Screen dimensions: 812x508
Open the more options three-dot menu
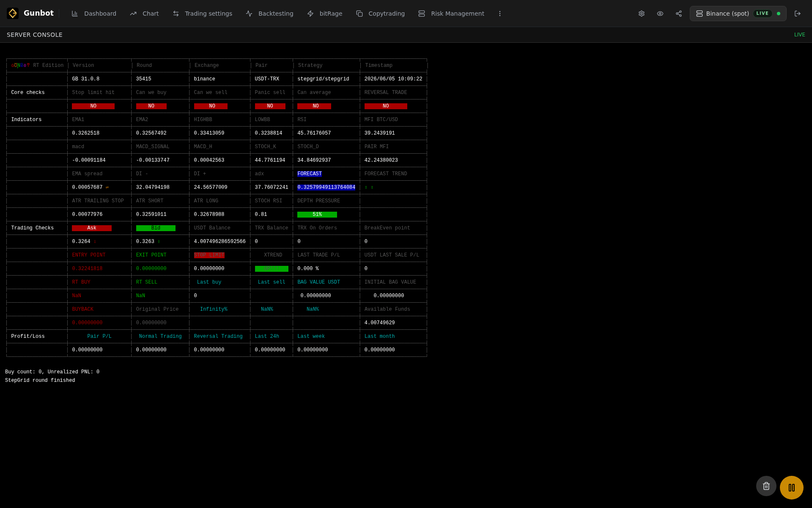[x=500, y=14]
